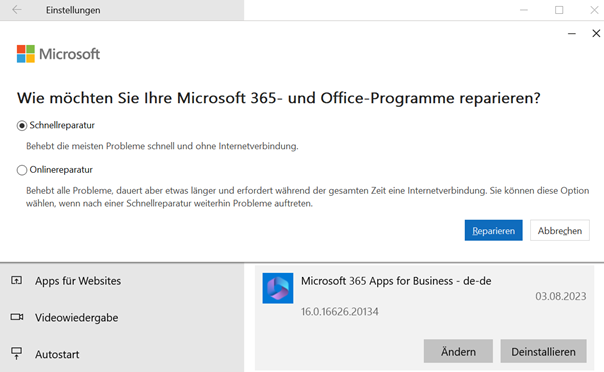Viewport: 604px width, 372px height.
Task: Close the repair dialog with X
Action: coord(596,34)
